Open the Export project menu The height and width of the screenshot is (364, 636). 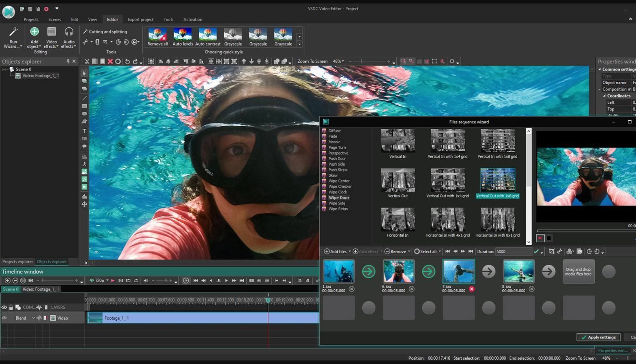click(x=141, y=19)
